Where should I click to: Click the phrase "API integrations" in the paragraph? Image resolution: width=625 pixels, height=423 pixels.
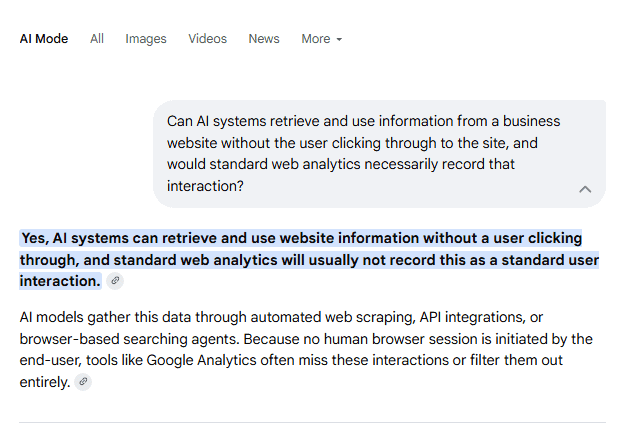(472, 317)
